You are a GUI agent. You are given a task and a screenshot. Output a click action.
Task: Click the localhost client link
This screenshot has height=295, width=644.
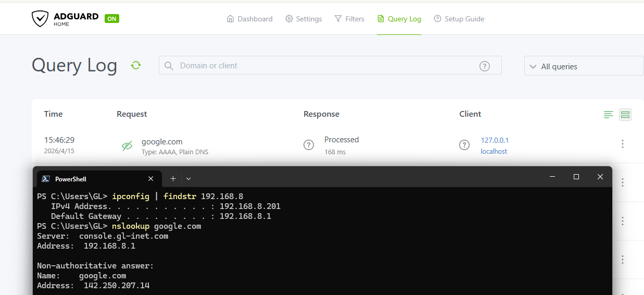(494, 152)
